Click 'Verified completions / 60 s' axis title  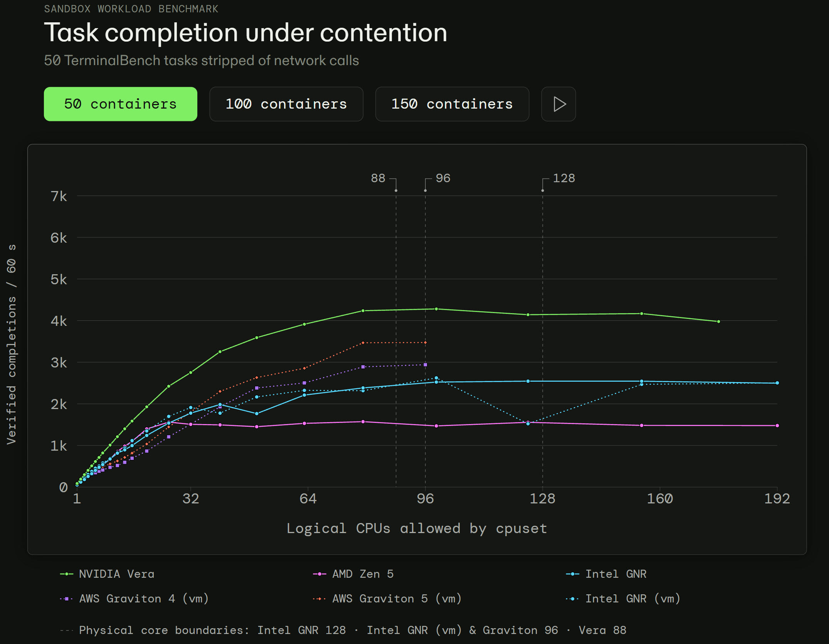coord(12,344)
